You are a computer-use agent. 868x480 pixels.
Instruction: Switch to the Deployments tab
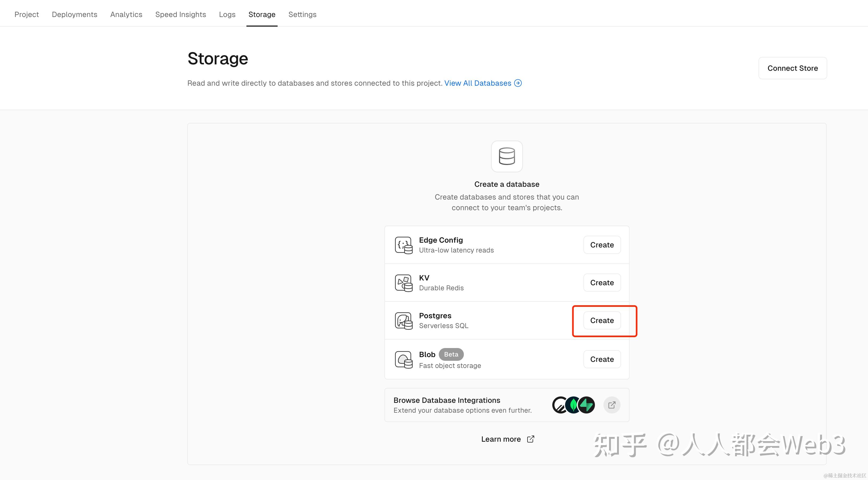click(75, 14)
